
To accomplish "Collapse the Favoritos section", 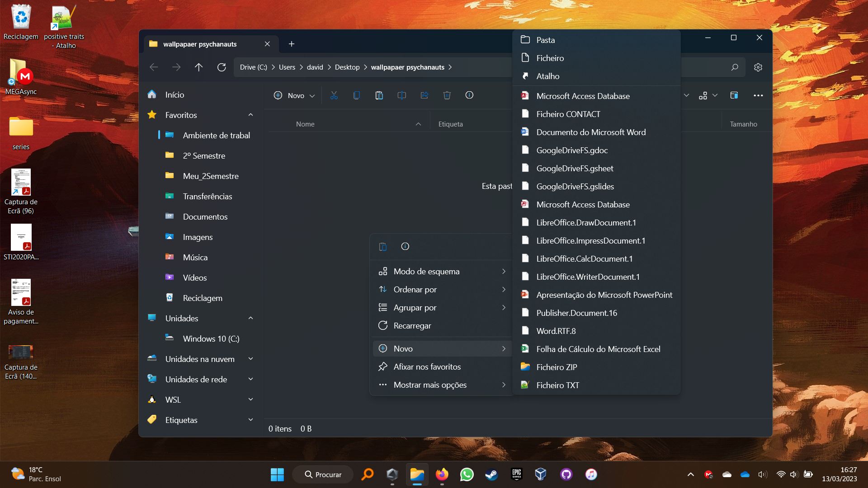I will (250, 115).
